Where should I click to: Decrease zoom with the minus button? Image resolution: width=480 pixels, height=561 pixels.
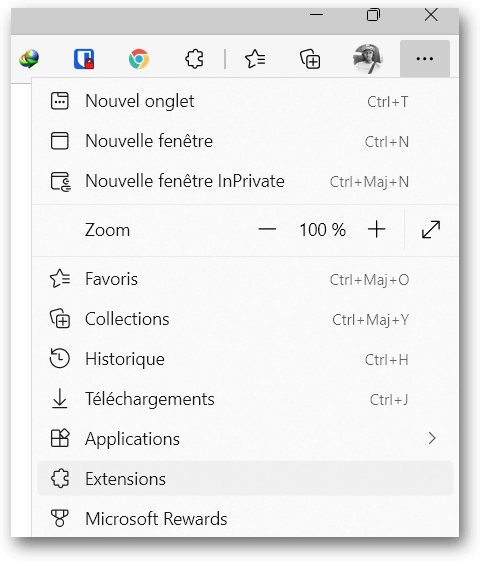(x=267, y=229)
